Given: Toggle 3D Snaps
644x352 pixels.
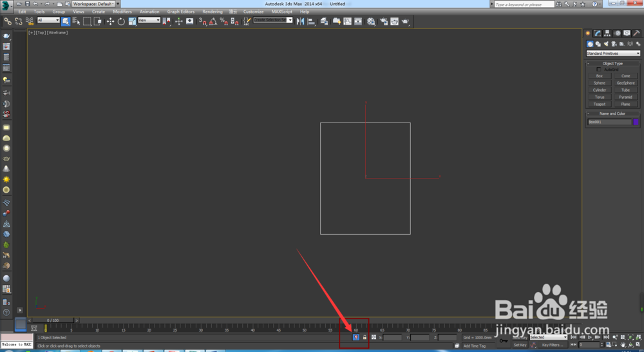Looking at the screenshot, I should pyautogui.click(x=202, y=21).
